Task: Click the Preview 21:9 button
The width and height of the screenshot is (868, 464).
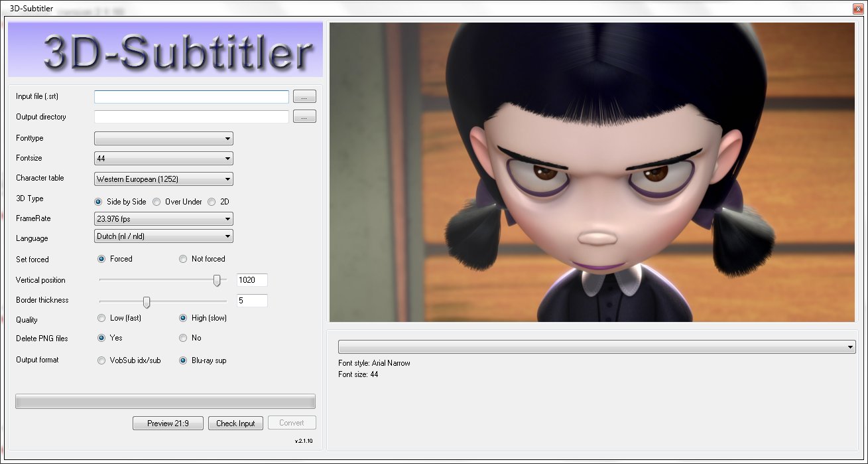Action: pyautogui.click(x=168, y=423)
